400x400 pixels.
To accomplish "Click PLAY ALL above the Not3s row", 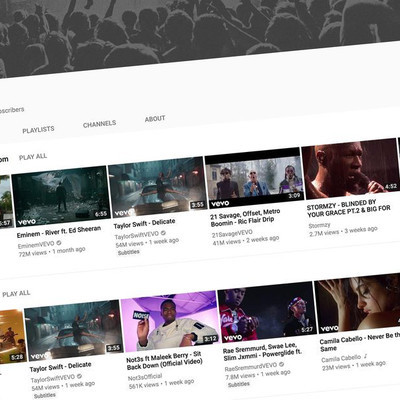I will [16, 294].
